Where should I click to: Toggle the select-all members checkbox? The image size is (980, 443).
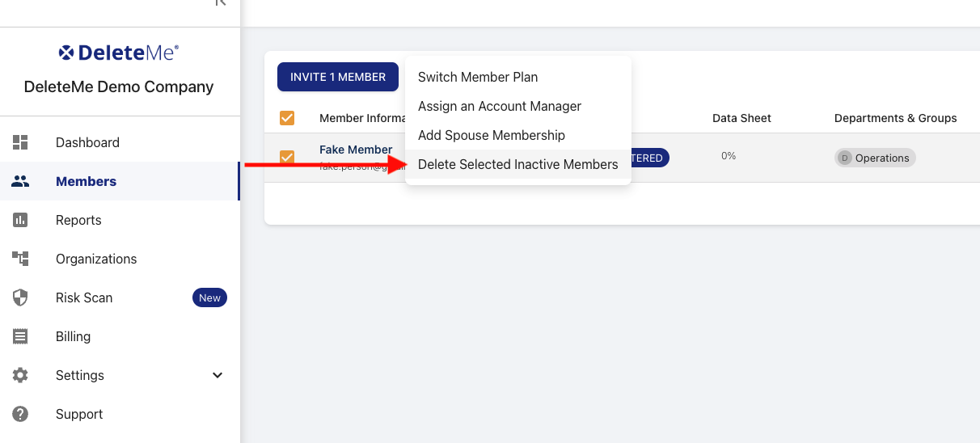[x=287, y=118]
